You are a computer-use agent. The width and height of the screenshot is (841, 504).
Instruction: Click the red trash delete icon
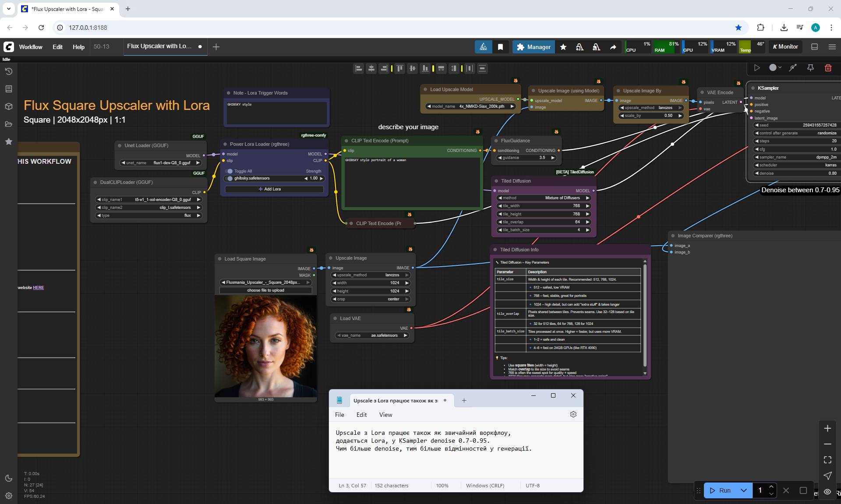click(828, 68)
